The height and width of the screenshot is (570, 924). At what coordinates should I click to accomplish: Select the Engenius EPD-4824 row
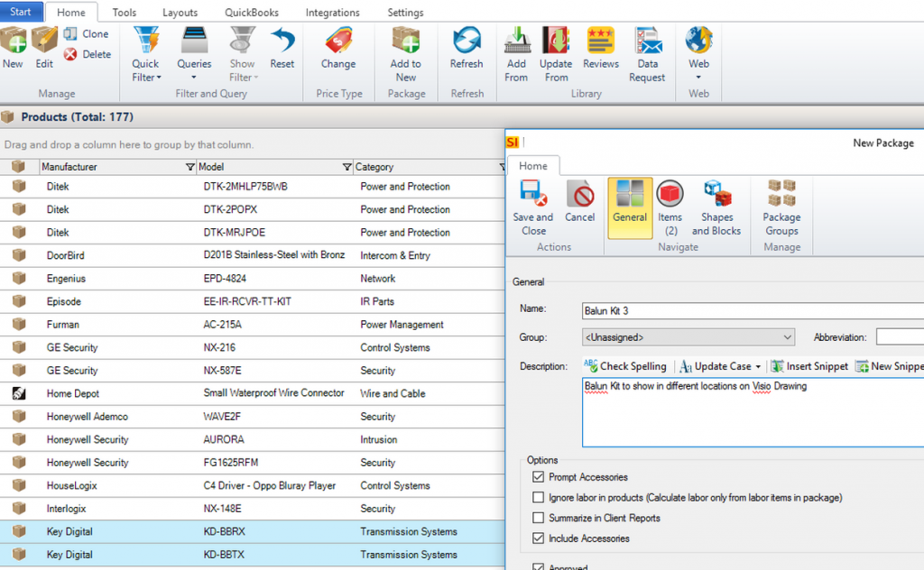(x=253, y=279)
